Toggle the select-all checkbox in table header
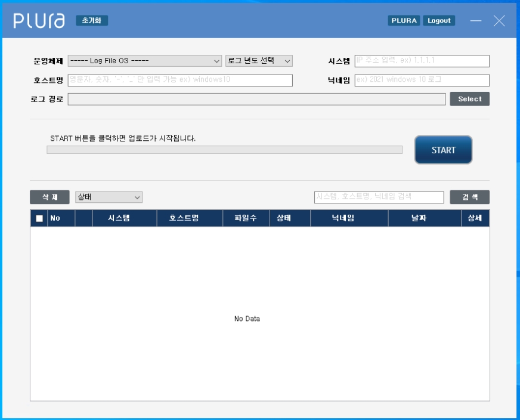Screen dimensions: 520x420 (39, 218)
